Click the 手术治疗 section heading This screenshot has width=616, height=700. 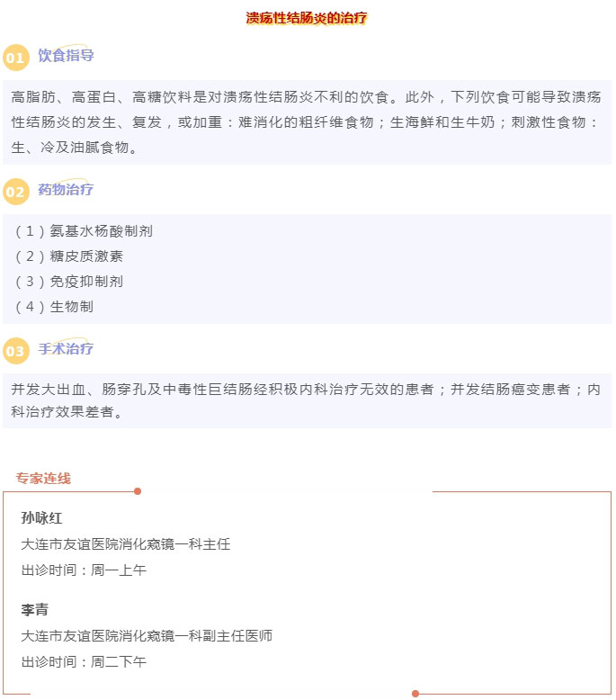66,349
